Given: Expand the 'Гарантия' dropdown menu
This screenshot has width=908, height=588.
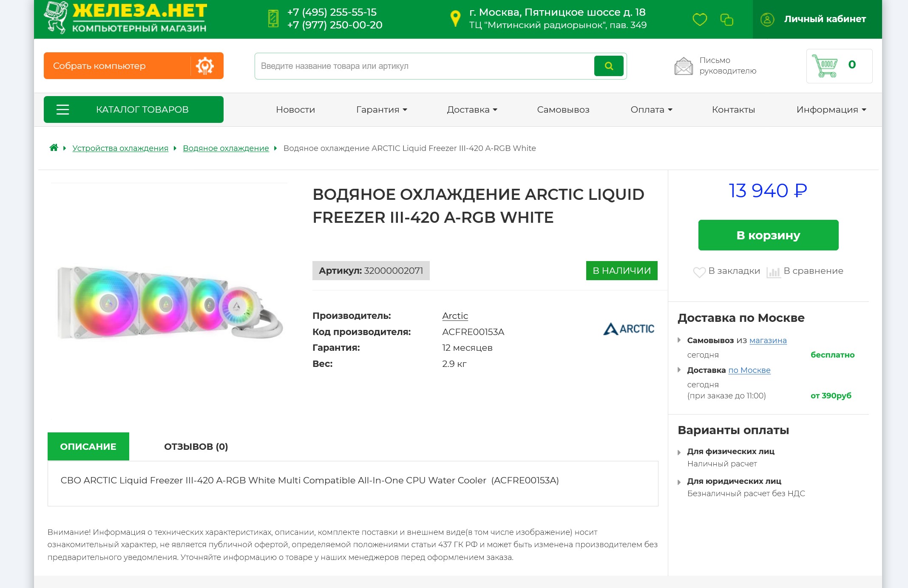Looking at the screenshot, I should tap(381, 110).
